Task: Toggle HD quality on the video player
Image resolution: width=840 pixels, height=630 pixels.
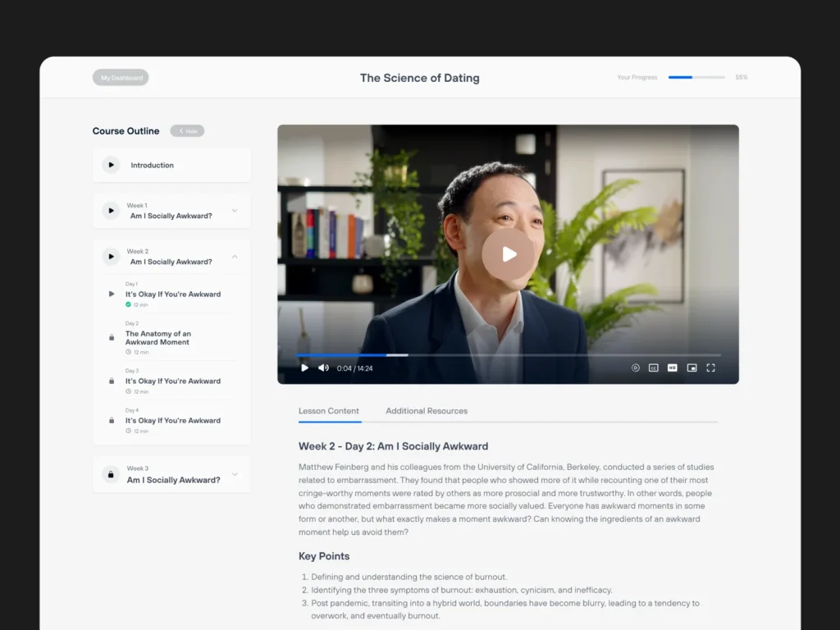Action: [673, 368]
